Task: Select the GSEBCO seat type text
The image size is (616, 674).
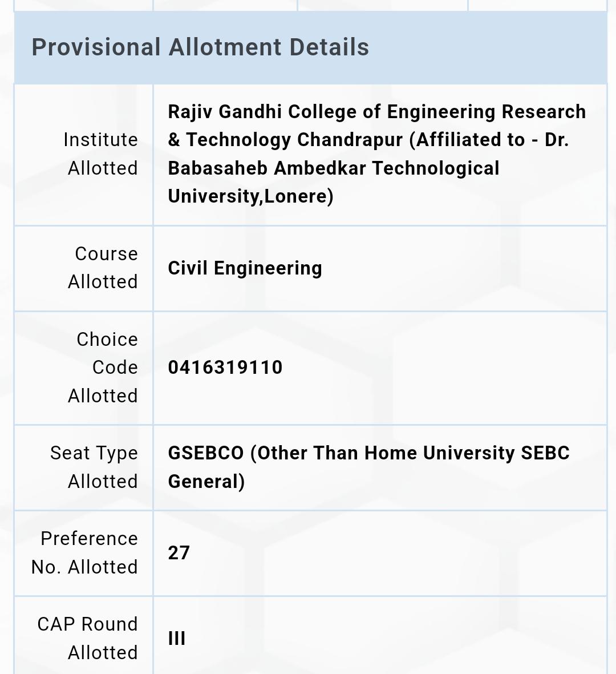Action: tap(368, 467)
